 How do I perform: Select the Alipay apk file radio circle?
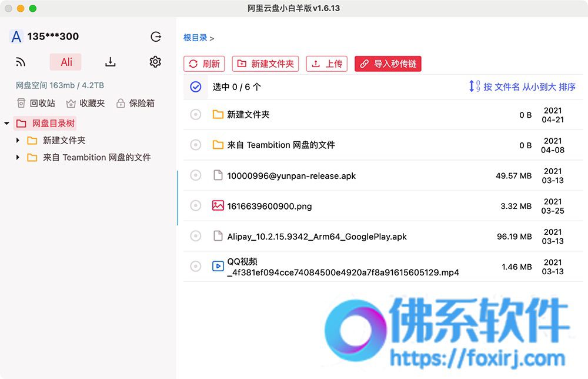(x=195, y=236)
